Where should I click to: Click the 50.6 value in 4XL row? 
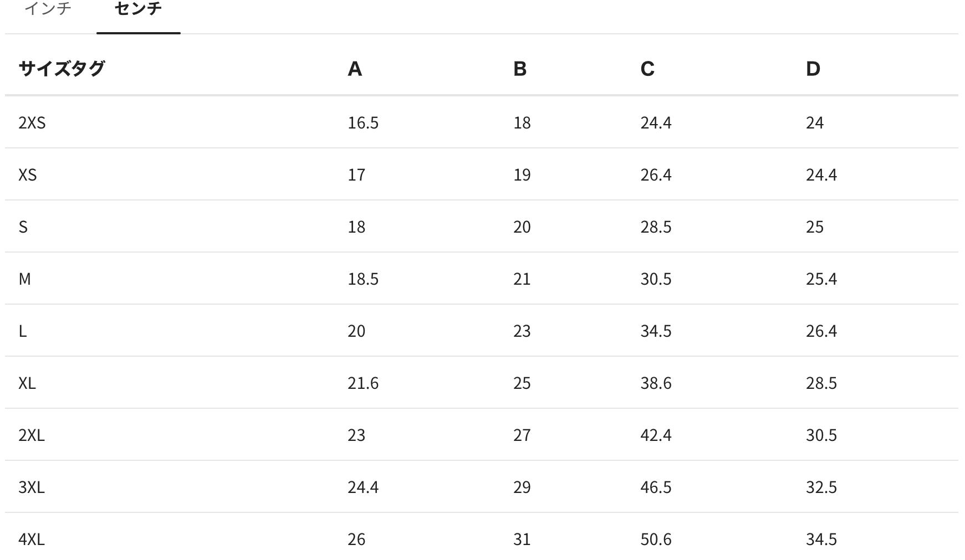tap(656, 539)
